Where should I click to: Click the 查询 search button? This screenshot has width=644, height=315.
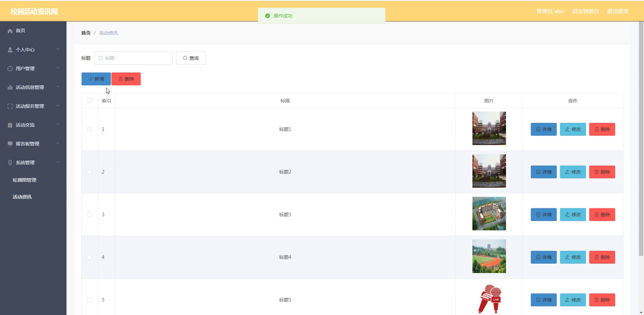[x=191, y=58]
